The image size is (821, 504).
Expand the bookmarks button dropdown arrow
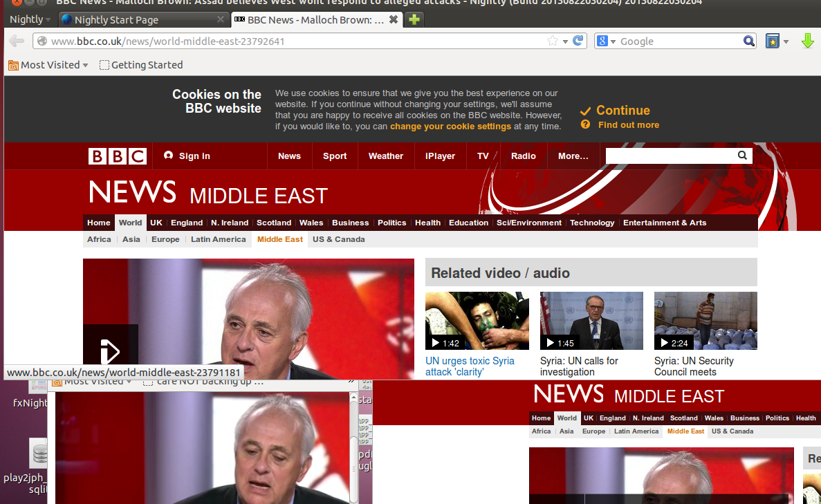pos(786,41)
